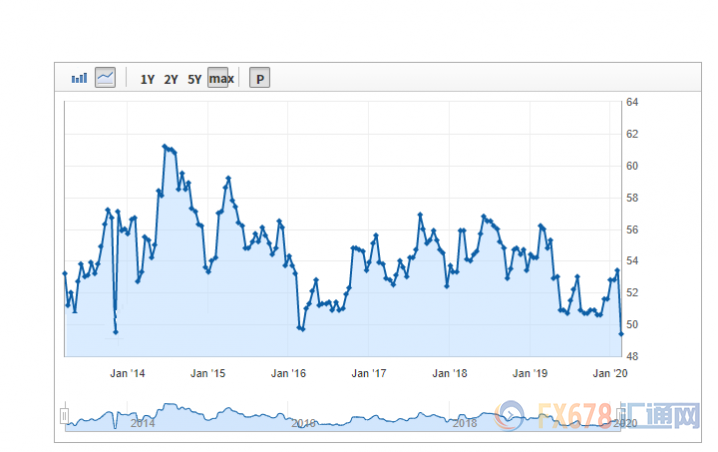718x452 pixels.
Task: Adjust left handle of range navigator
Action: [65, 416]
